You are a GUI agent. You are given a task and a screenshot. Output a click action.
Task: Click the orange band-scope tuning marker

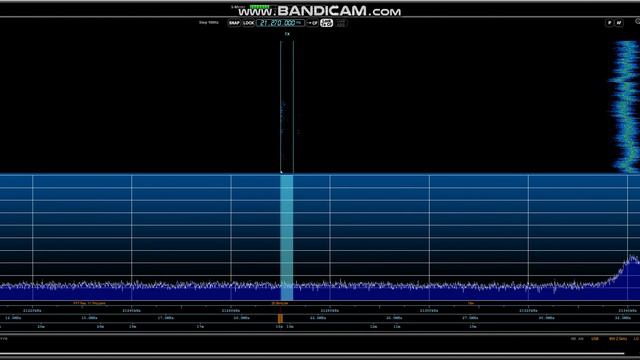[x=280, y=318]
